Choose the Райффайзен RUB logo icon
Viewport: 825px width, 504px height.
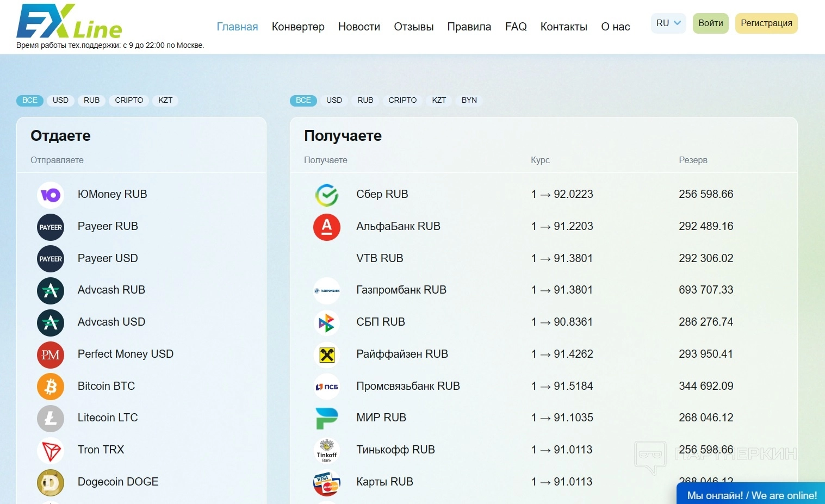coord(327,354)
